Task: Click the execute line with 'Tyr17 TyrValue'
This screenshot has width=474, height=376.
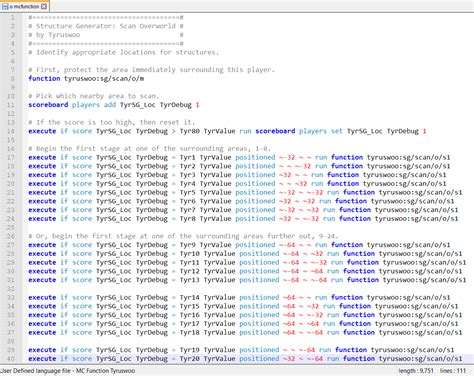Action: click(x=243, y=323)
